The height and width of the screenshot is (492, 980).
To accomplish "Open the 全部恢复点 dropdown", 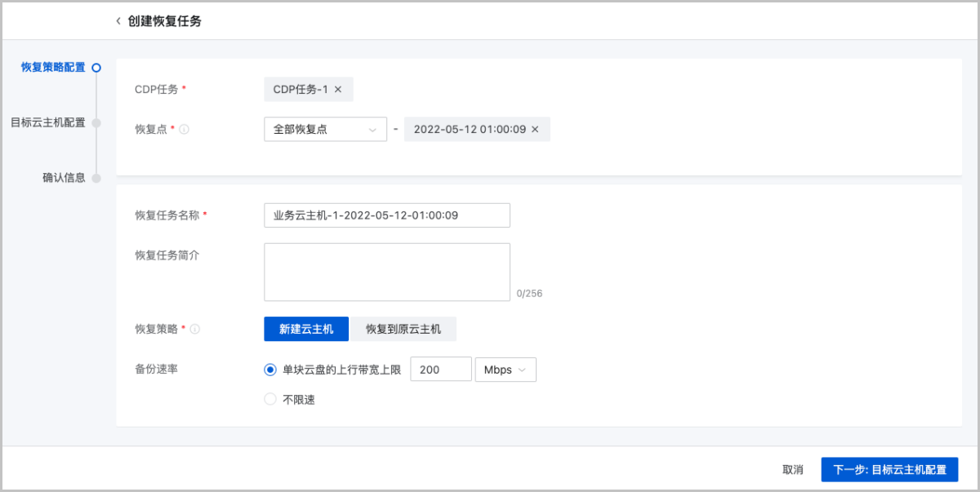I will (325, 130).
